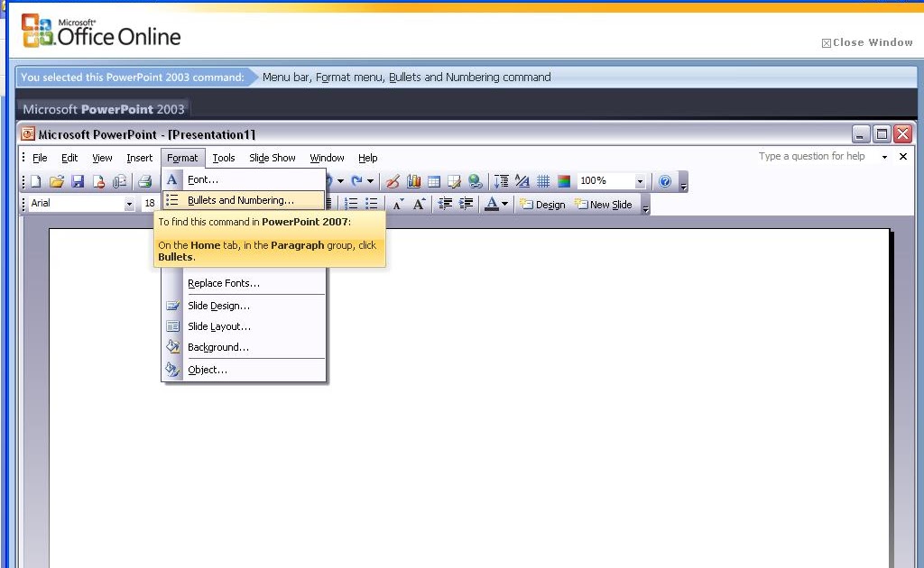Insert a hyperlink with the globe icon
Screen dimensions: 924x568
coord(475,181)
